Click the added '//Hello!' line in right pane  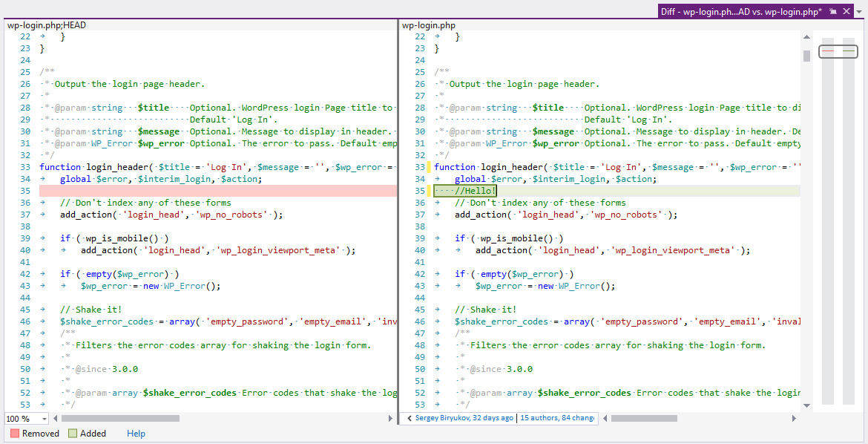[x=466, y=191]
